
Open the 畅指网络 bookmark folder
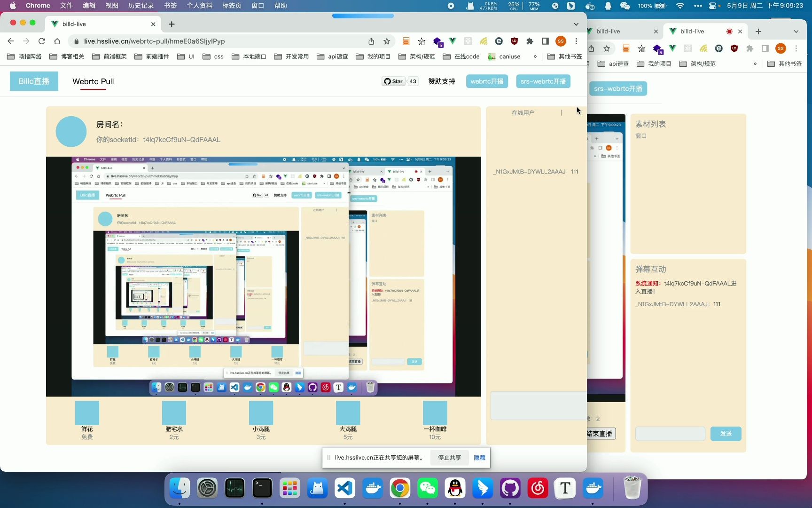pyautogui.click(x=24, y=56)
